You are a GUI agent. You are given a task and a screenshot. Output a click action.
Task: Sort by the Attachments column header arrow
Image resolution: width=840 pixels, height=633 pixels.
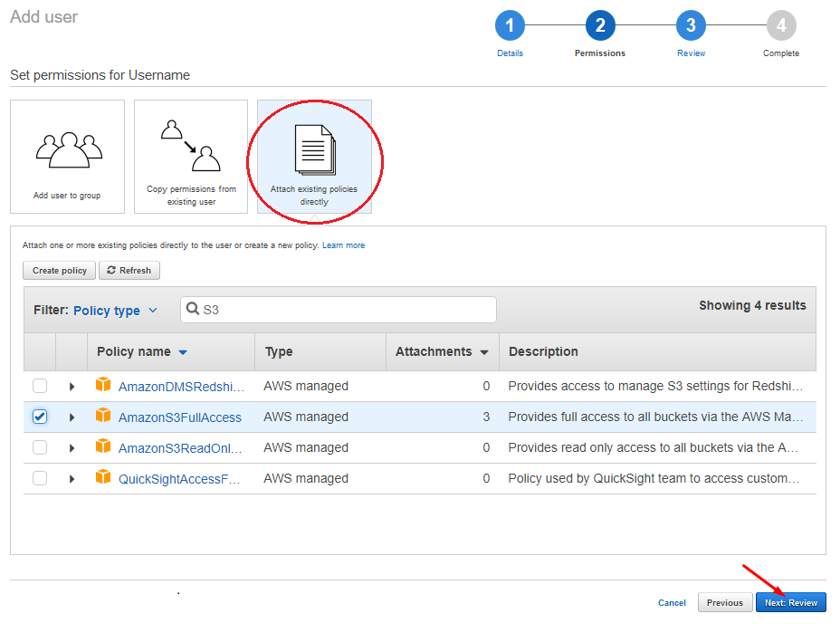(485, 351)
